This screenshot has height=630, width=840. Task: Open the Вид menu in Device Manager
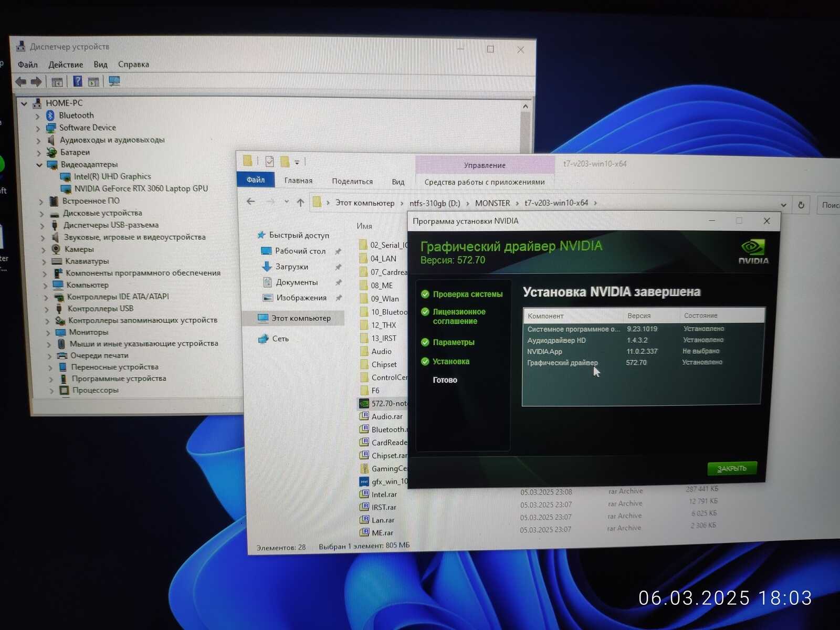tap(100, 65)
